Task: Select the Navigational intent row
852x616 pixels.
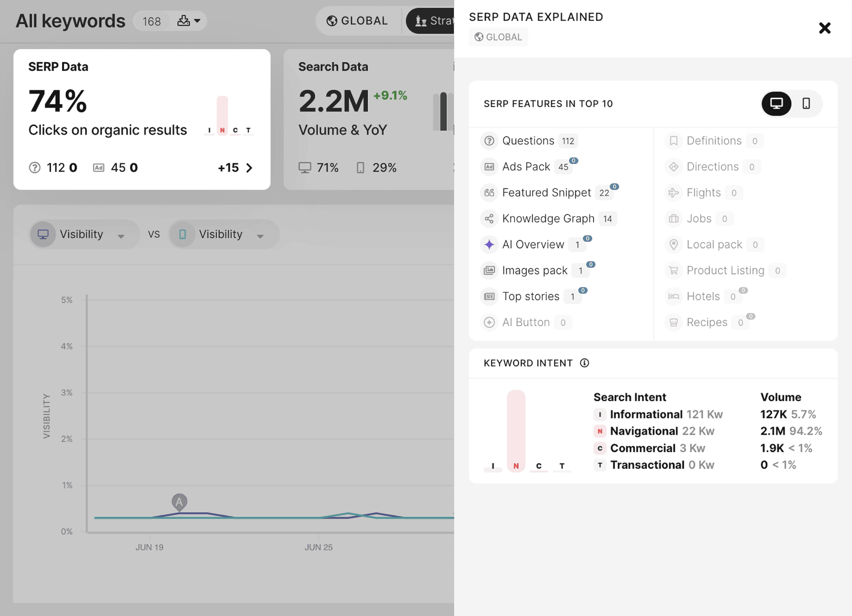Action: [x=707, y=431]
